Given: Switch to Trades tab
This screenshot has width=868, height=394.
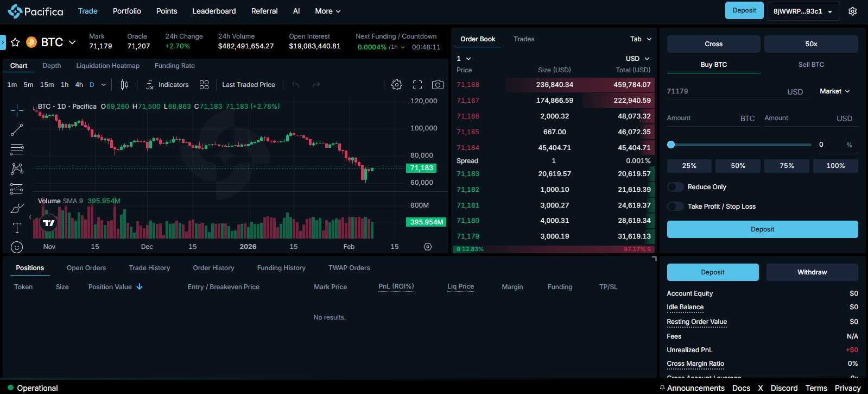Looking at the screenshot, I should click(x=524, y=39).
